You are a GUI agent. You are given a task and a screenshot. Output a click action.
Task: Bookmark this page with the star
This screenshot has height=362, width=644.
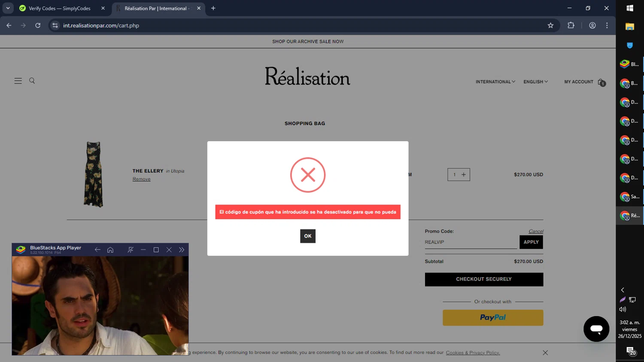(x=550, y=25)
